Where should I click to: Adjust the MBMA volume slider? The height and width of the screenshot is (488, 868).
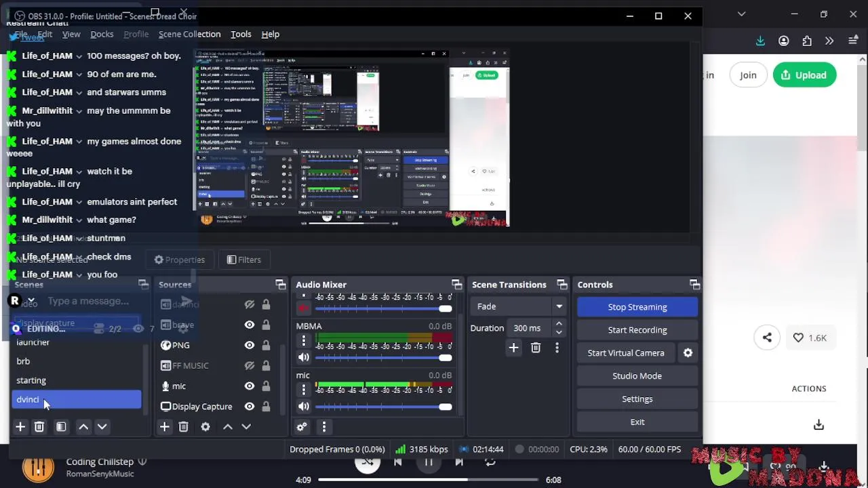384,357
